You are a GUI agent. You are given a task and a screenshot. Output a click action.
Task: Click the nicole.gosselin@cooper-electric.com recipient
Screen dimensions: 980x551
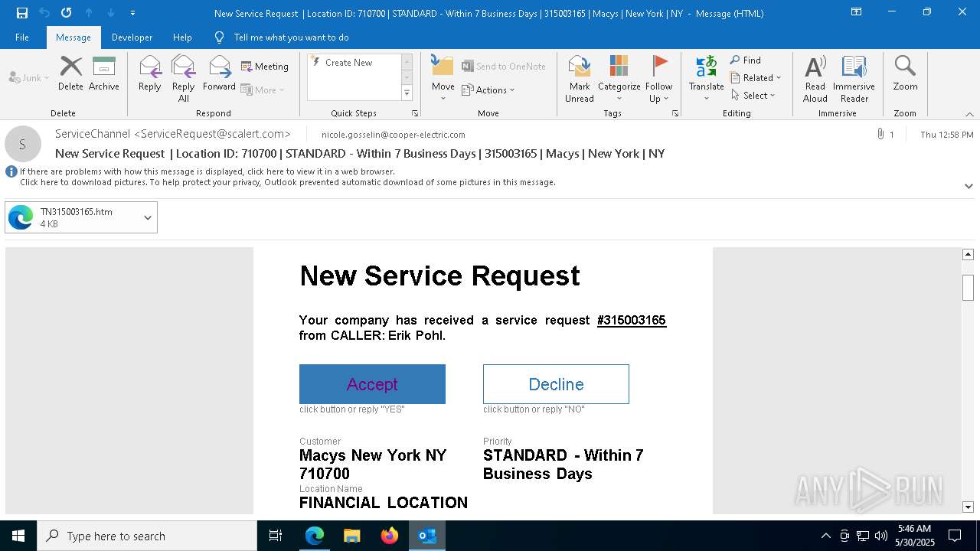point(394,135)
